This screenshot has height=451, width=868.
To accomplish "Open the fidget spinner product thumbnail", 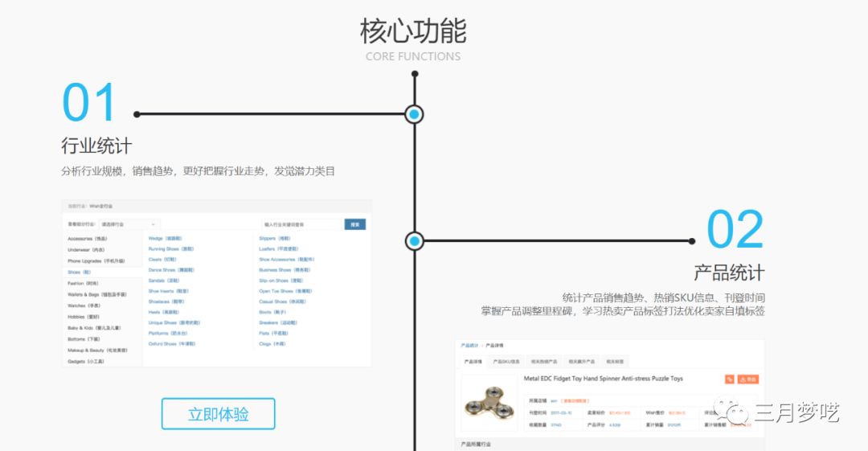I will click(x=490, y=404).
